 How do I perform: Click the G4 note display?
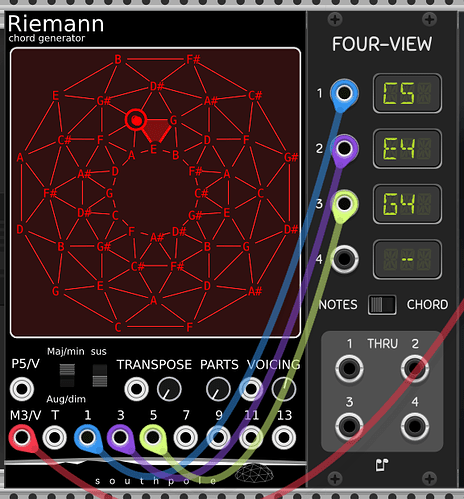pos(407,204)
